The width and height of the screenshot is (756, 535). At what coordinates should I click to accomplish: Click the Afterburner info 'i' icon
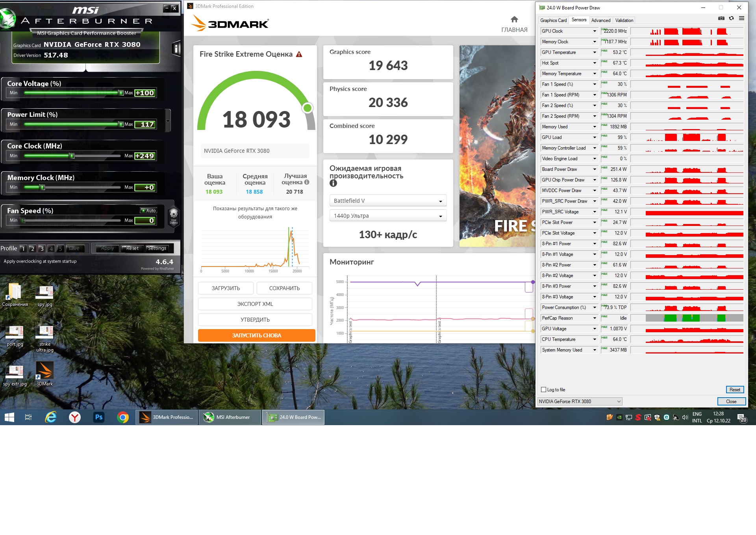coord(176,49)
